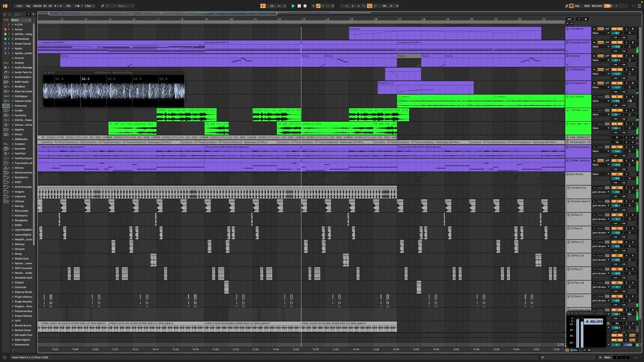Click the MIDI Arrangement Overdub plus icon
The width and height of the screenshot is (644, 362).
coord(313,6)
